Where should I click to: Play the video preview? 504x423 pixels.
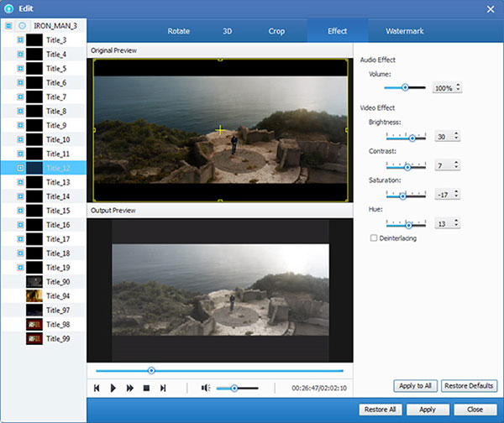[113, 388]
